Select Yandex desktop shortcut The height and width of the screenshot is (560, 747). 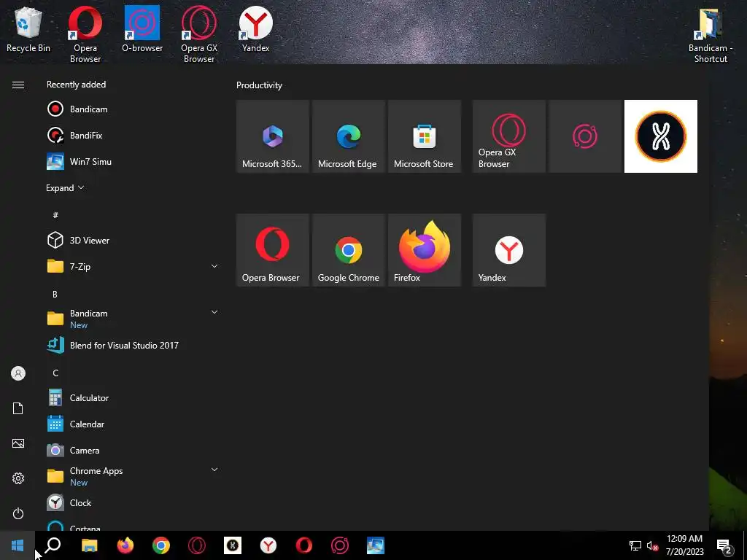(x=256, y=29)
